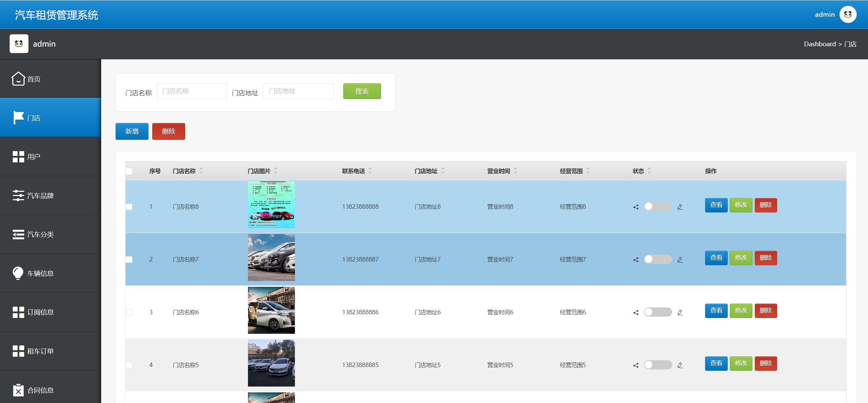Sort by 门店图片 column arrows

pos(276,171)
